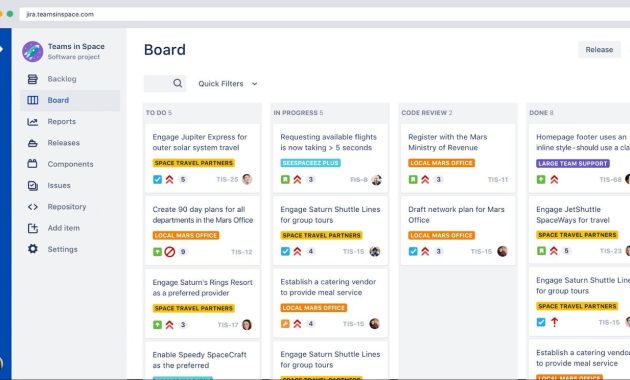Screen dimensions: 630x380
Task: Select Board in the sidebar menu
Action: click(70, 100)
